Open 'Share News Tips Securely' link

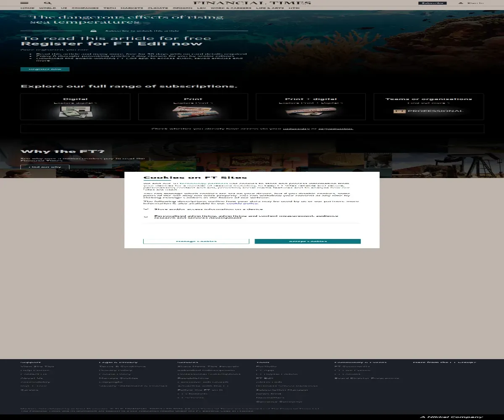(x=208, y=366)
